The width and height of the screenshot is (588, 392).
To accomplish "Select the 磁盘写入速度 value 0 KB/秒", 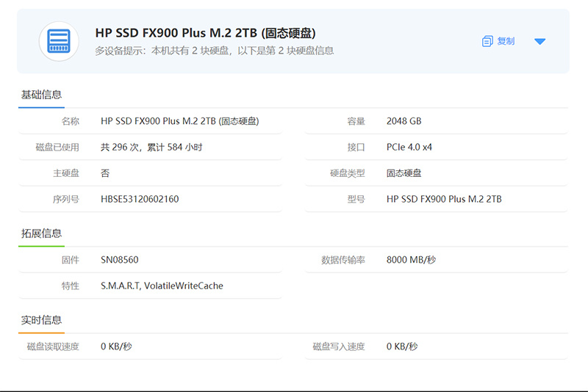I will (x=401, y=346).
